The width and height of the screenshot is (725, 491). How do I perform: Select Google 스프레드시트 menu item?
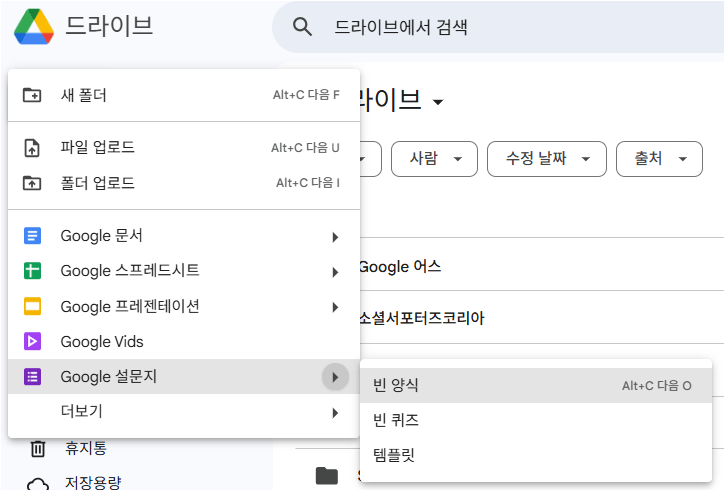coord(184,271)
